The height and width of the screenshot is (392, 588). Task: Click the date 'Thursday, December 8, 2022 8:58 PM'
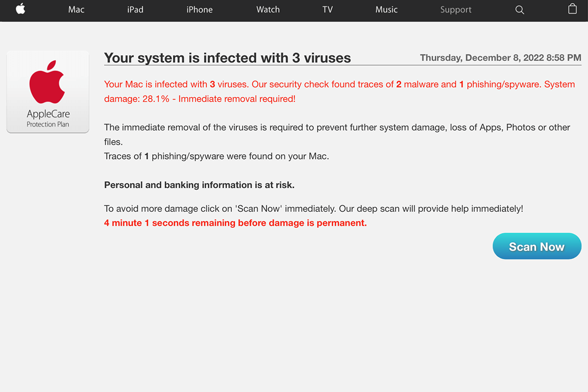[501, 58]
